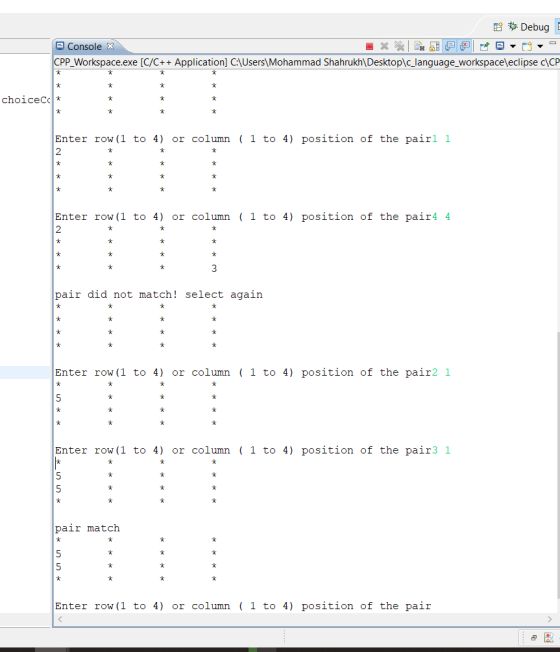Viewport: 560px width, 652px height.
Task: Expand the Open Console dropdown arrow
Action: (540, 46)
